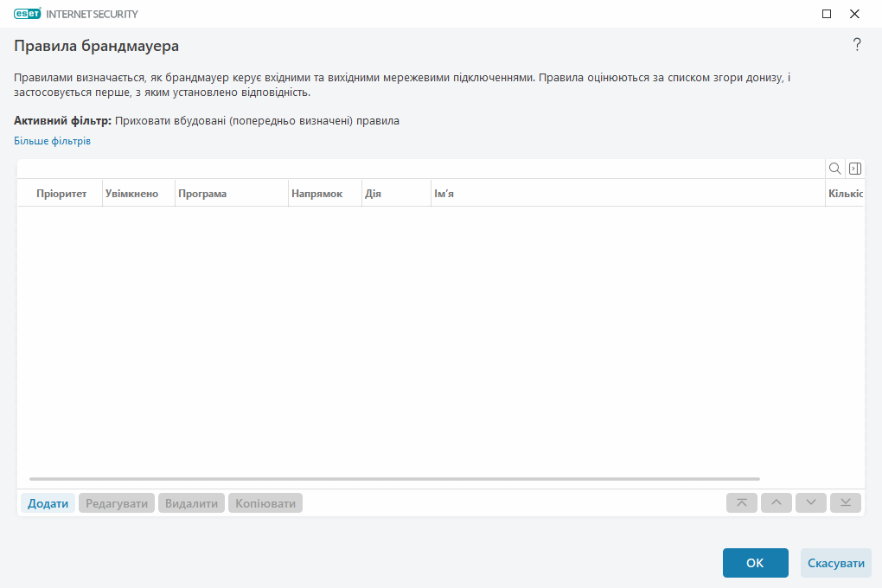Viewport: 882px width, 588px height.
Task: Move selected rule down one position
Action: 811,503
